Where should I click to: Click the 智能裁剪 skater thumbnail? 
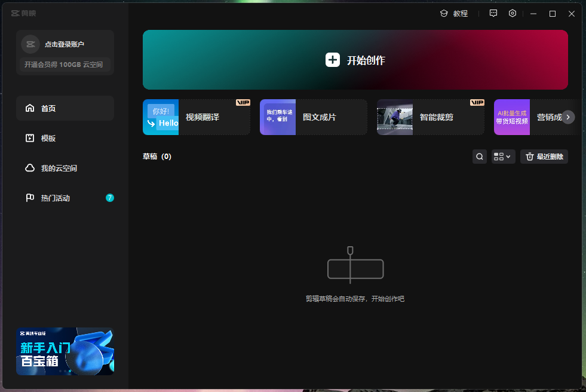[x=395, y=117]
